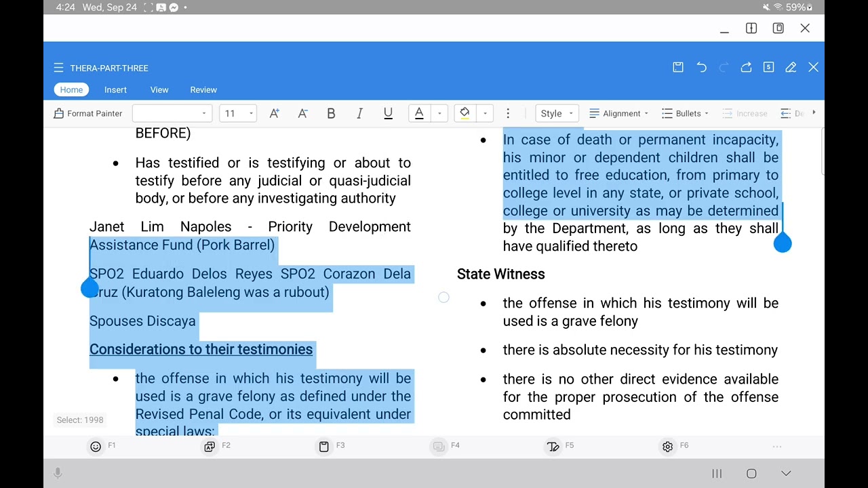
Task: Apply the yellow highlight color
Action: (x=465, y=113)
